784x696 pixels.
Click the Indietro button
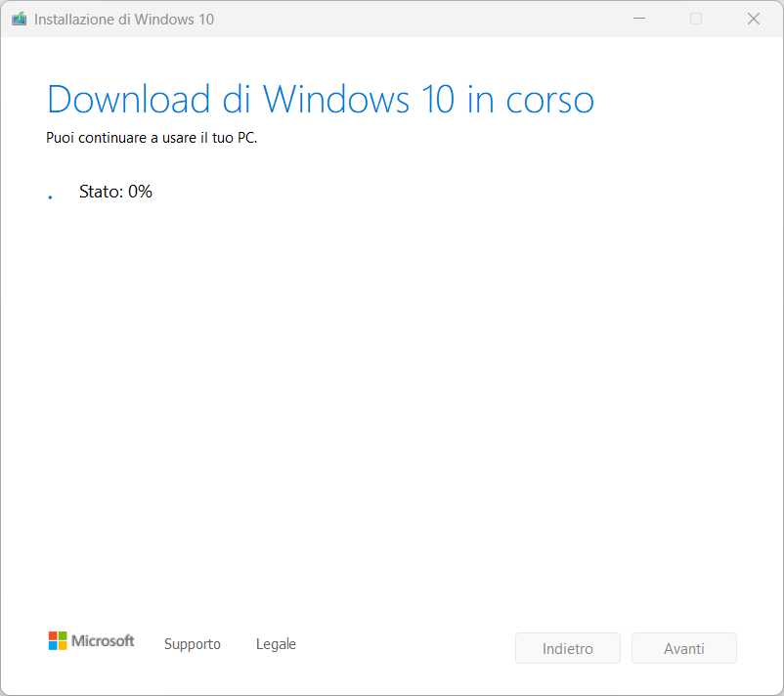(568, 648)
